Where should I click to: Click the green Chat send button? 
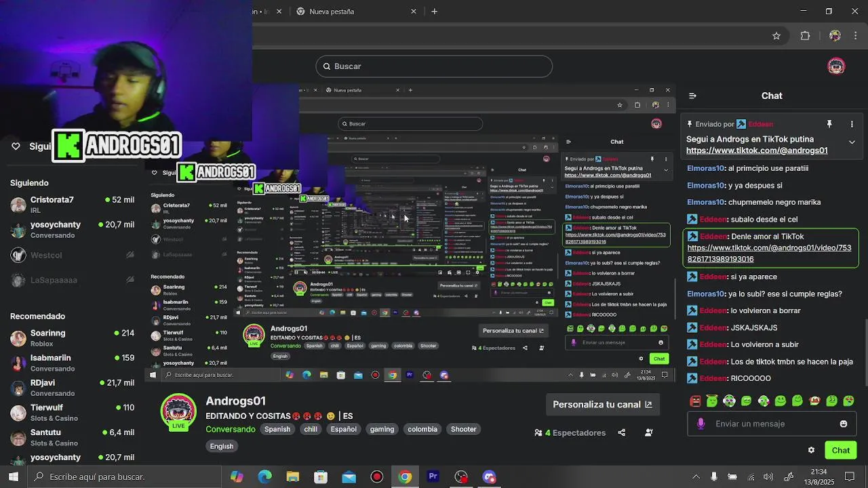point(841,450)
